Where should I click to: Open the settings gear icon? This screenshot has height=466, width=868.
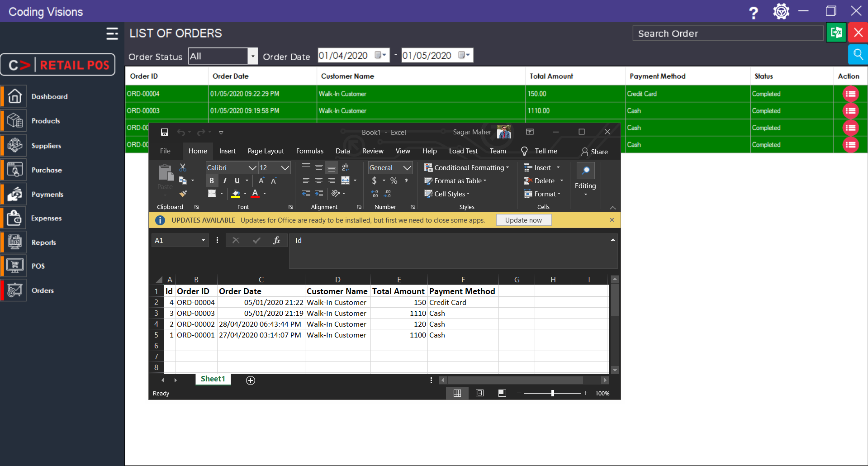pos(781,11)
